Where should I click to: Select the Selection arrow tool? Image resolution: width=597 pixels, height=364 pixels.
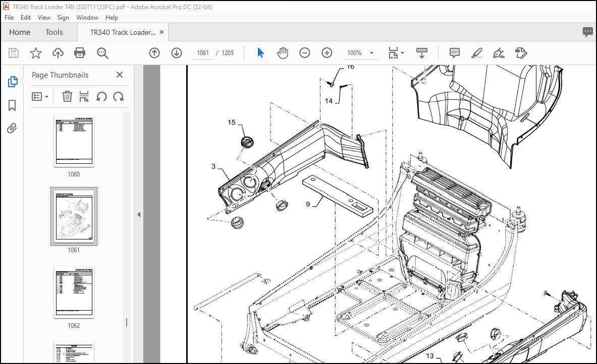click(260, 52)
